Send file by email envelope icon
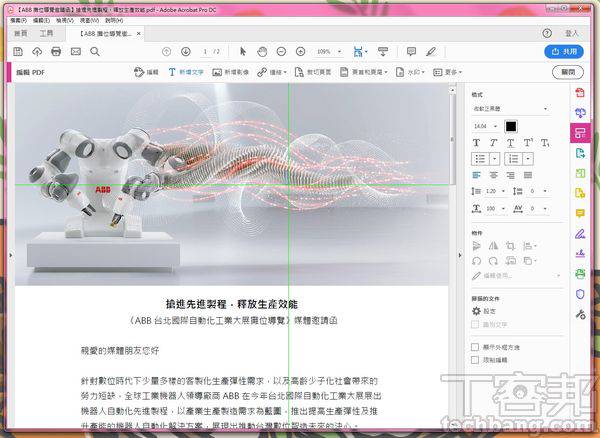Screen dimensions: 600x438 click(x=76, y=51)
